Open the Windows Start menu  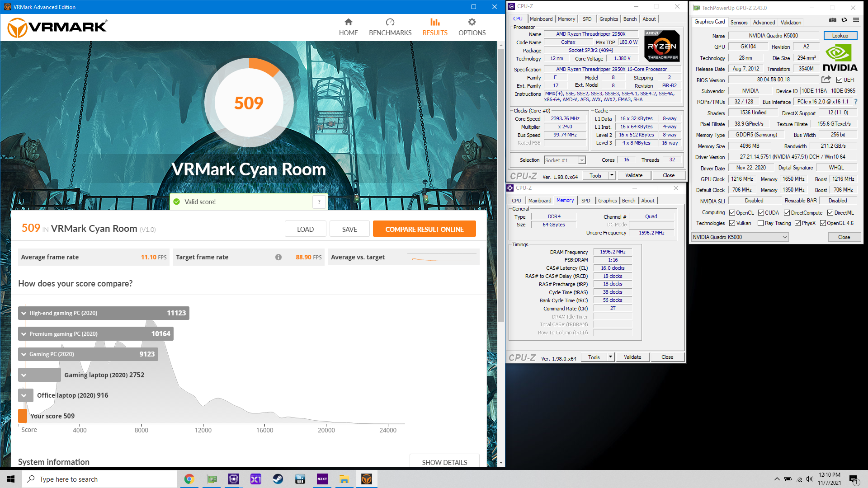[x=11, y=479]
